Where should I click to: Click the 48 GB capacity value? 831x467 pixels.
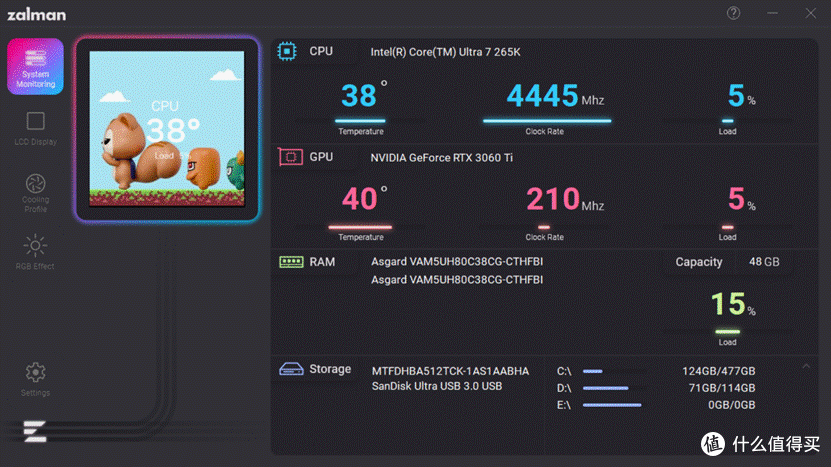click(764, 262)
